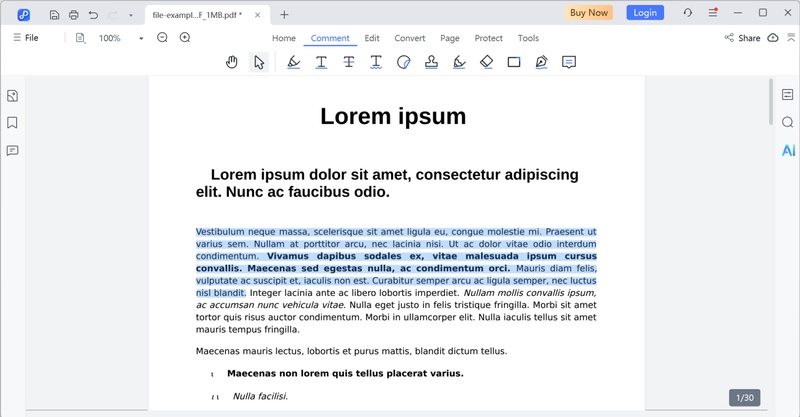Click the Print icon
This screenshot has width=800, height=417.
click(x=73, y=14)
